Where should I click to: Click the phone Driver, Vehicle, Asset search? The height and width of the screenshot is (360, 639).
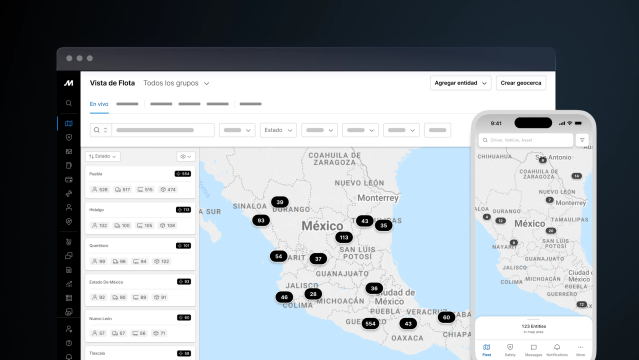tap(526, 140)
